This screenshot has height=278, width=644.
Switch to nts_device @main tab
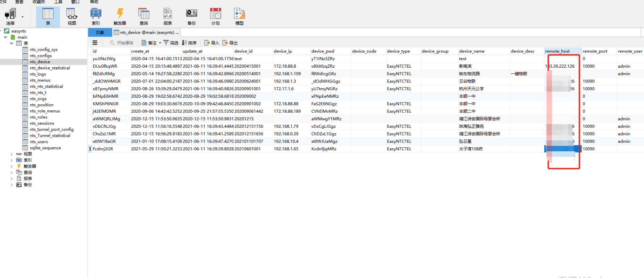click(146, 33)
